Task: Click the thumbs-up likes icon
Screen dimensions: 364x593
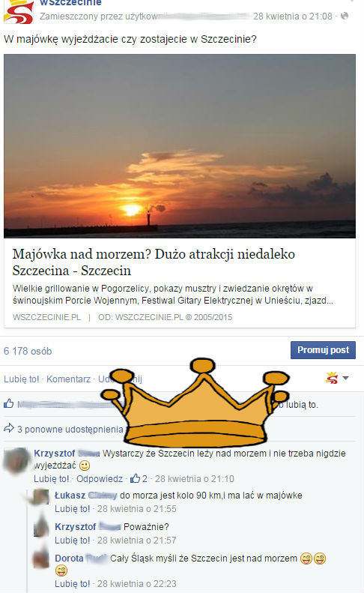Action: pos(9,403)
